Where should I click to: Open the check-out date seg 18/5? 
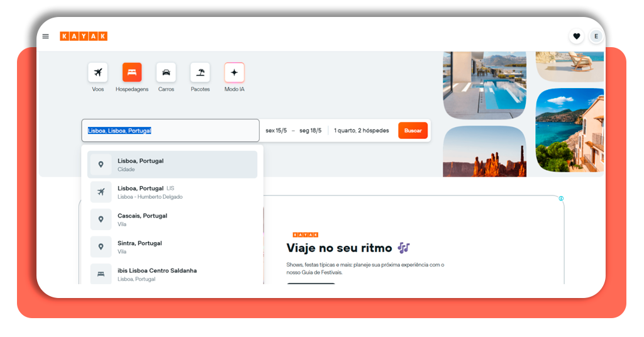311,131
